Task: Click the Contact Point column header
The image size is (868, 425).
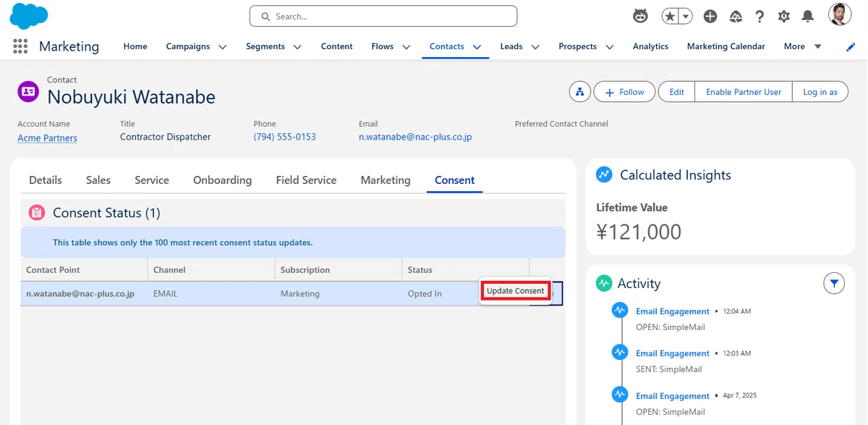Action: [84, 269]
